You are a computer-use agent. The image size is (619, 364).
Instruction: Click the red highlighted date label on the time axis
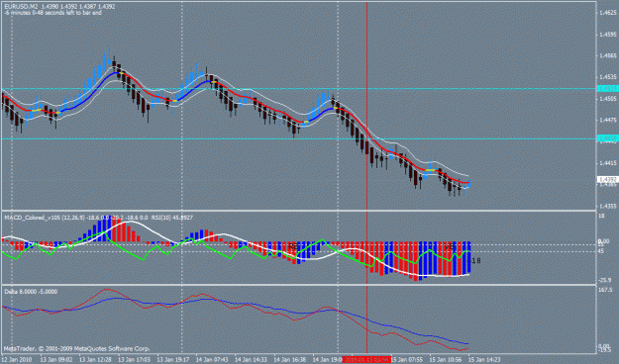[x=366, y=360]
